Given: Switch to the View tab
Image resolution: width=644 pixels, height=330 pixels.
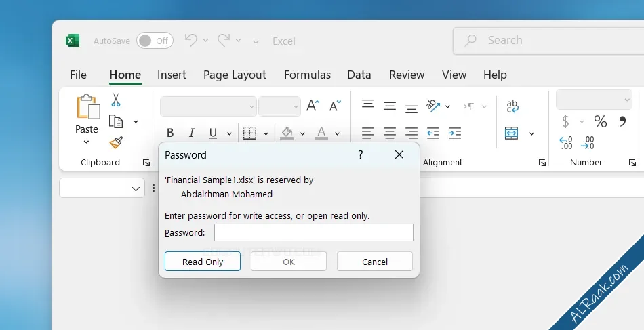Looking at the screenshot, I should click(x=454, y=75).
